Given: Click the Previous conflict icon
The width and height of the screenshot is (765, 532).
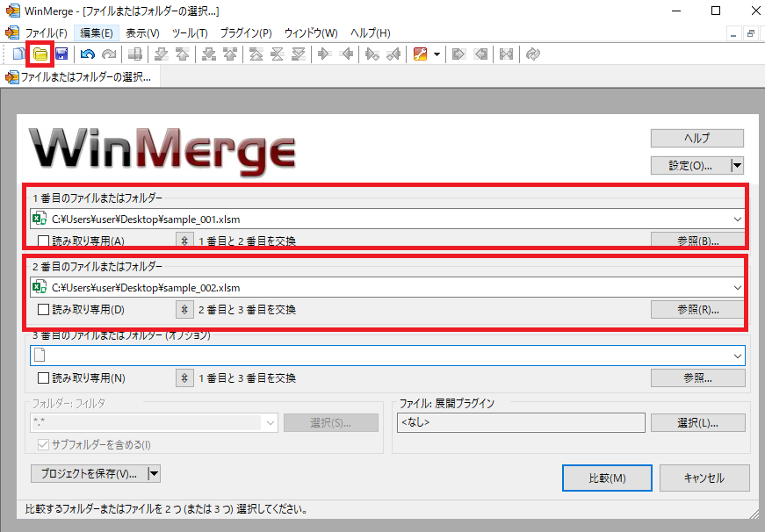Looking at the screenshot, I should [230, 54].
